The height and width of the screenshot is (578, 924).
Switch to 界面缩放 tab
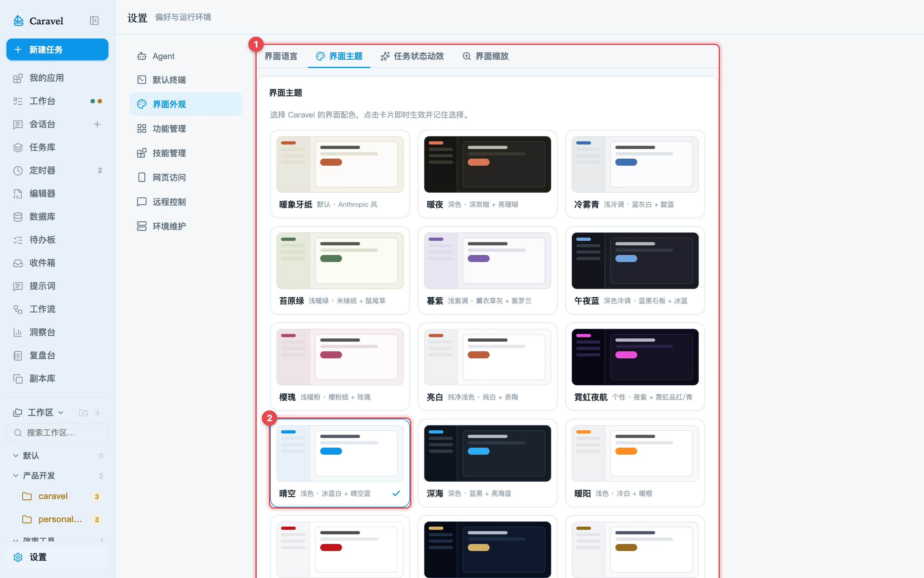pos(486,56)
